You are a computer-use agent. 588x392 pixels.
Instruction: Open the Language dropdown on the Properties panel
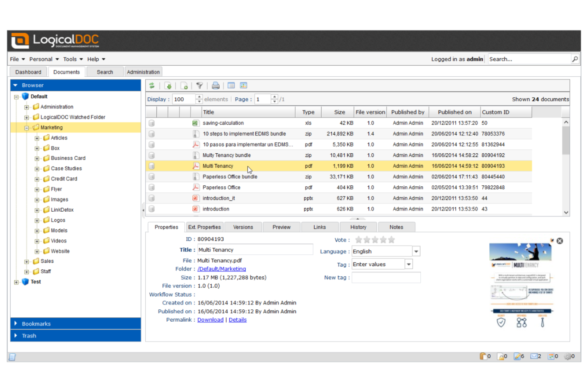tap(416, 251)
